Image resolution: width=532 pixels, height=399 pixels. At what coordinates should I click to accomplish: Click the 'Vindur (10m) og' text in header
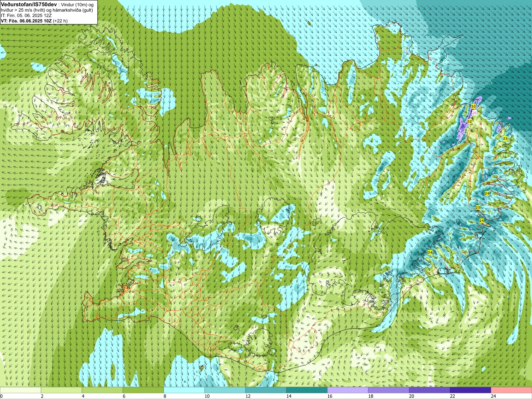tap(77, 4)
